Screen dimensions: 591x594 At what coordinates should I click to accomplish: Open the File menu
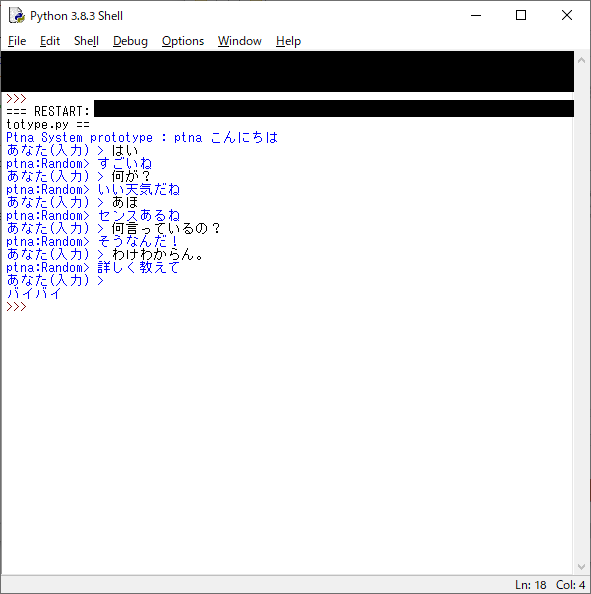[17, 41]
